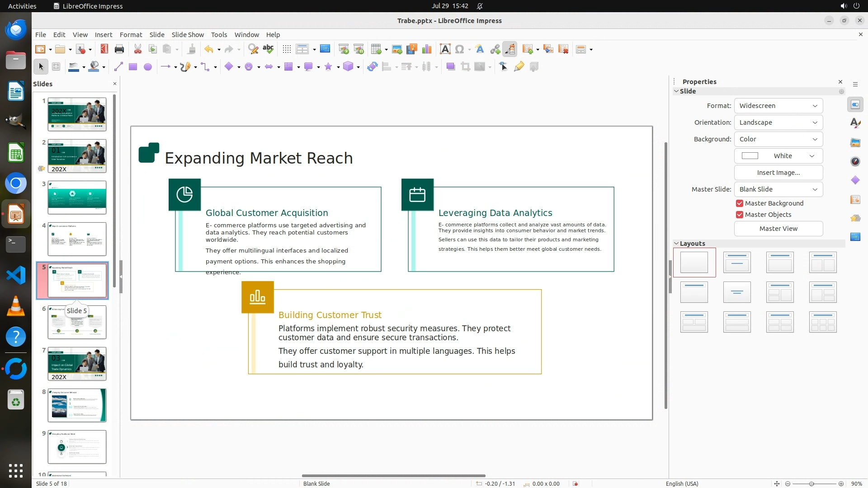The height and width of the screenshot is (488, 868).
Task: Toggle the Display Grid icon
Action: click(287, 49)
